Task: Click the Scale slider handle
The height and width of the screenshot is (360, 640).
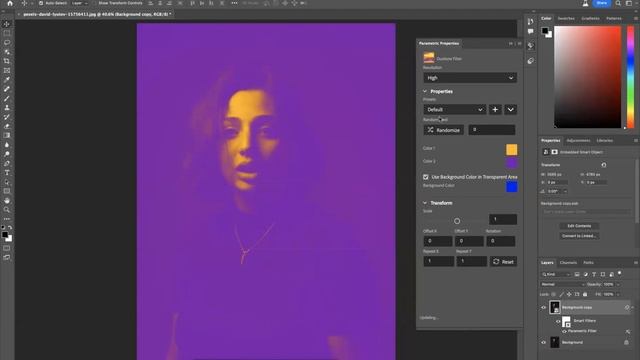Action: click(457, 221)
